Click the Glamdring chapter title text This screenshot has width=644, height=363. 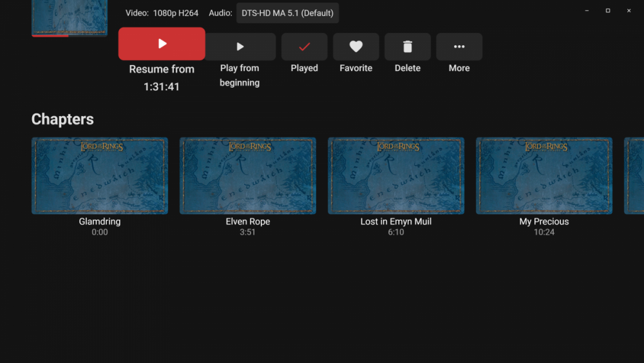tap(100, 222)
